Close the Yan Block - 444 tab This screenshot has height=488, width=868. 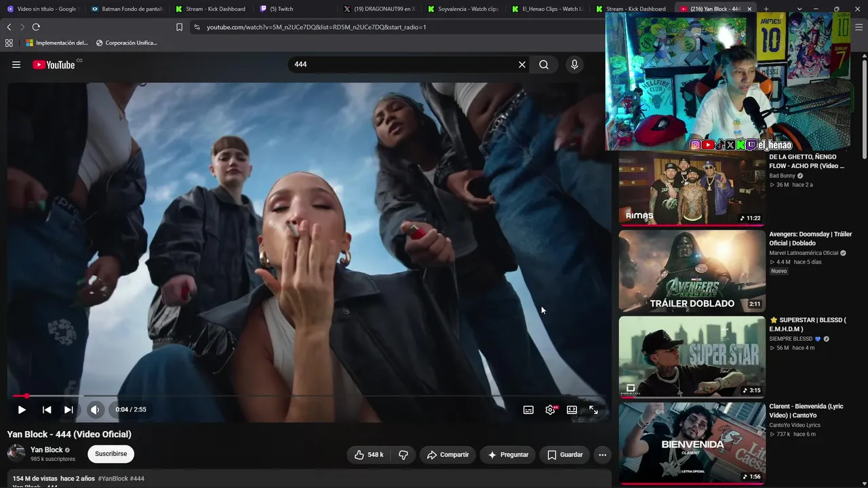click(749, 9)
